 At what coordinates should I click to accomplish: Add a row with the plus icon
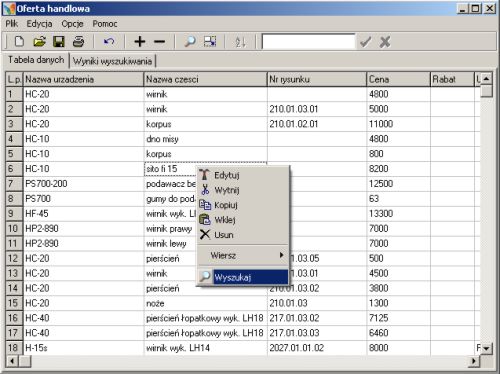[x=140, y=42]
